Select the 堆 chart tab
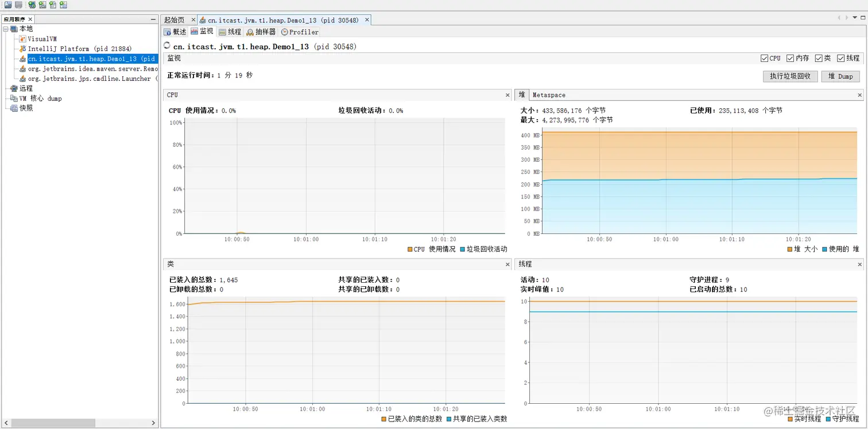868x429 pixels. (x=522, y=95)
